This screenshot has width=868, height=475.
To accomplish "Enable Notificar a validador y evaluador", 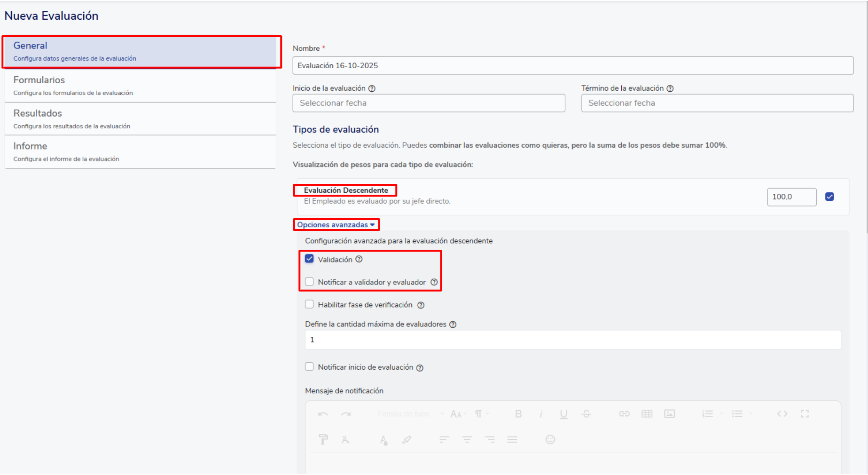I will point(309,282).
